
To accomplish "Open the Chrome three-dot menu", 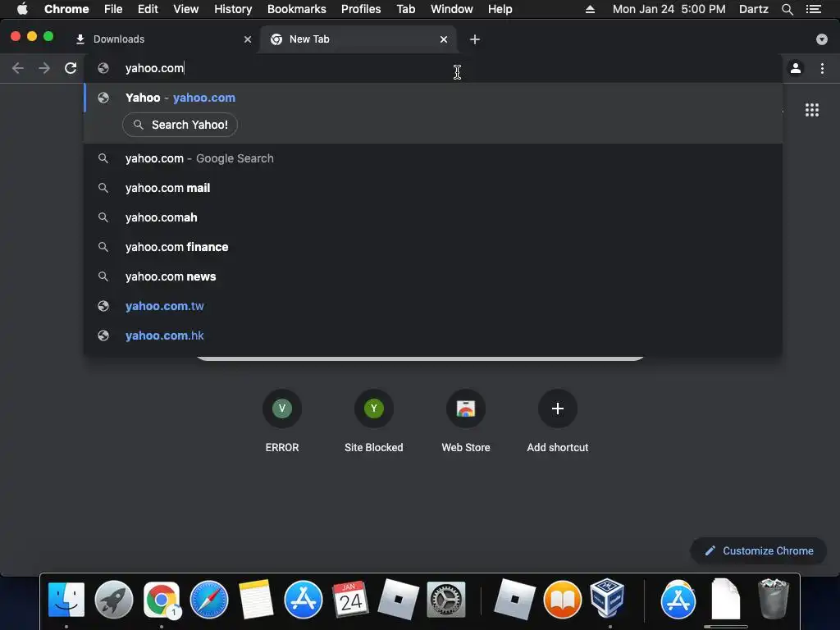I will [822, 68].
